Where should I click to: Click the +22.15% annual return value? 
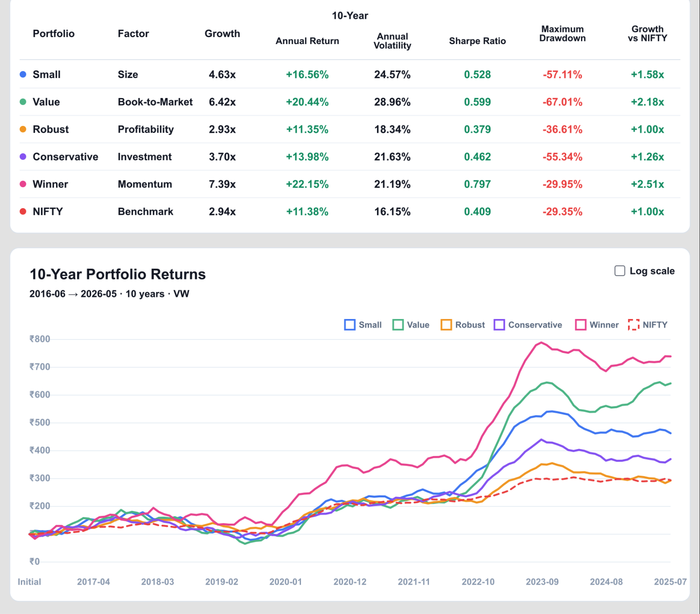[307, 184]
